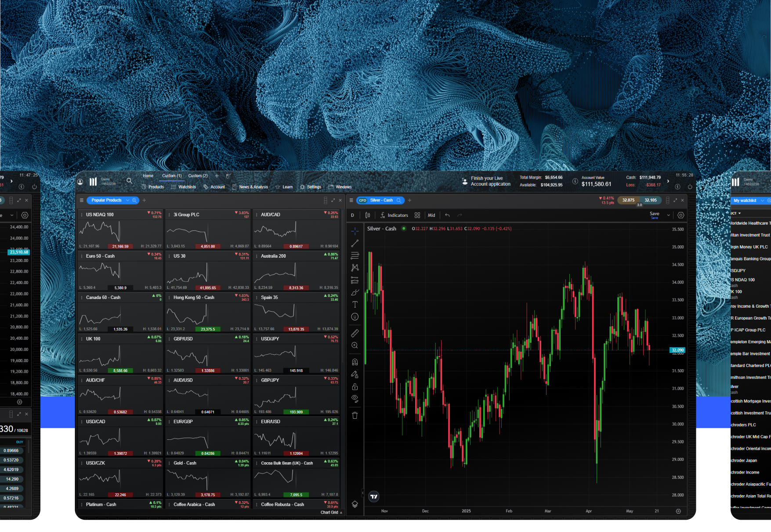This screenshot has width=771, height=532.
Task: Switch to the Home layout tab
Action: click(x=148, y=176)
